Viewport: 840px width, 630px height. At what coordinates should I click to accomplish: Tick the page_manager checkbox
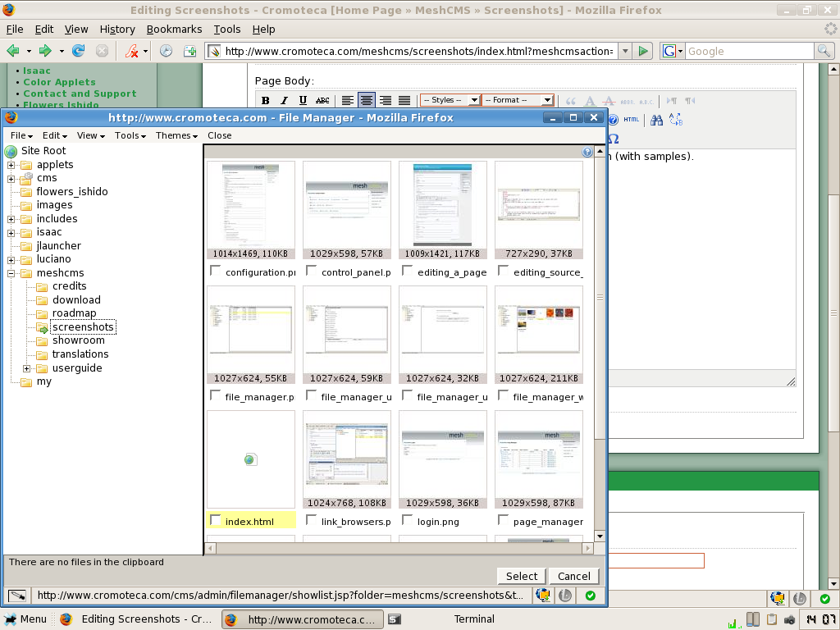[x=503, y=520]
